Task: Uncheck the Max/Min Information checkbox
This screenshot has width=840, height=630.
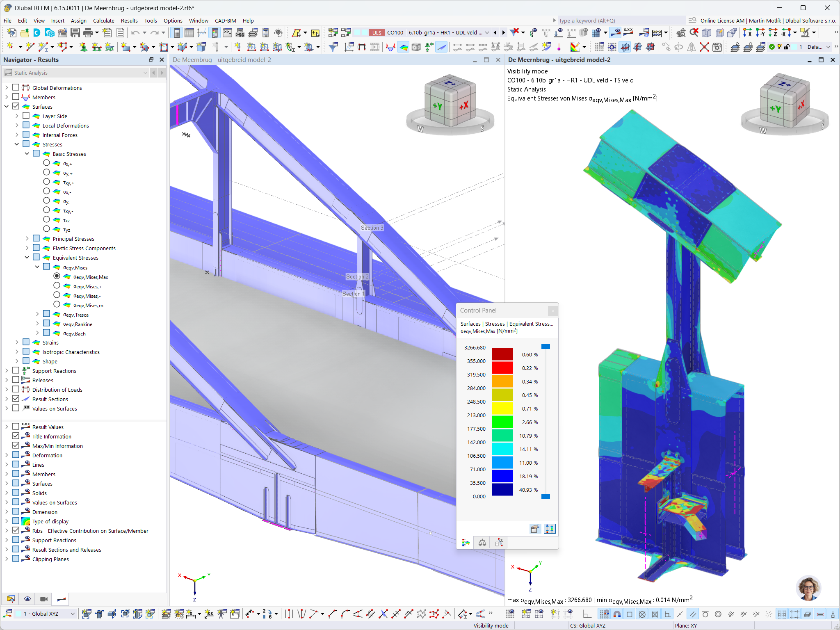Action: coord(16,446)
